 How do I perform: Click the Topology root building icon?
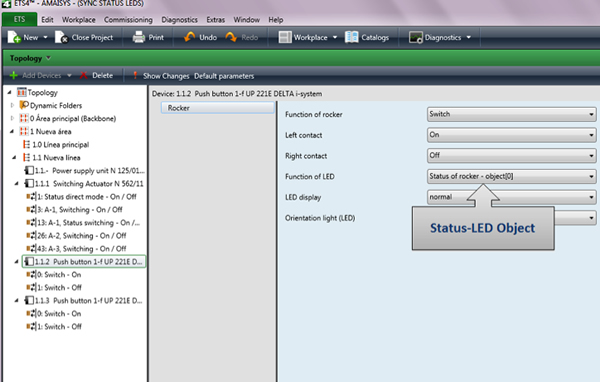(22, 92)
